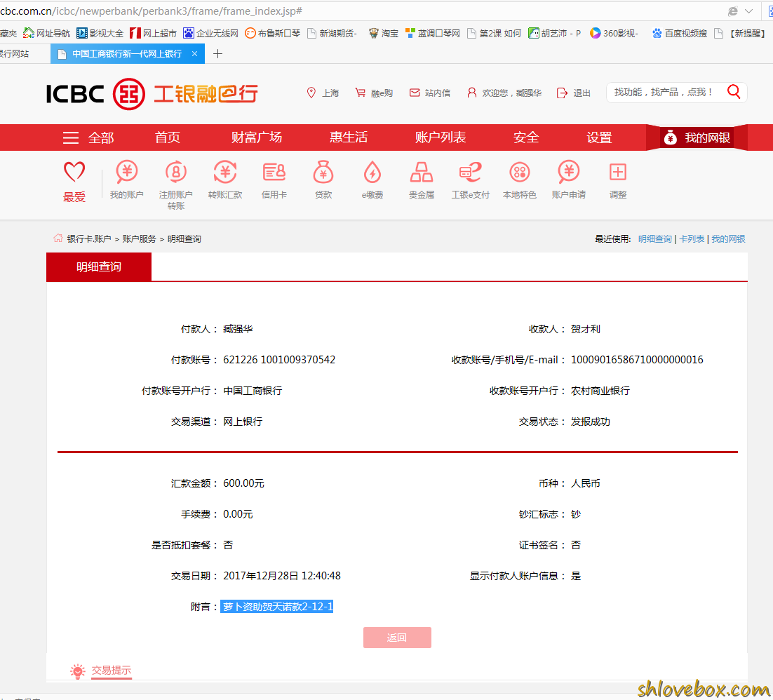The height and width of the screenshot is (700, 773).
Task: Click payer account 621226 1001009370542
Action: (279, 360)
